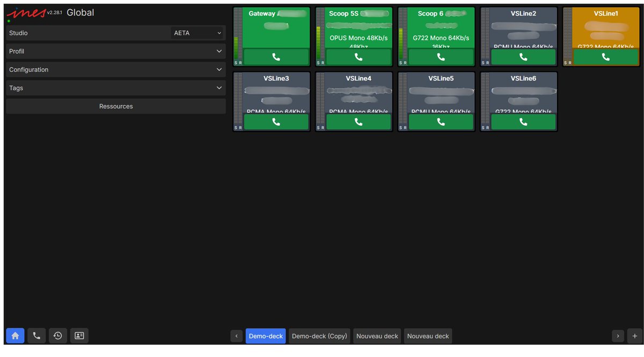Open the last Nouveau deck tab
Screen dimensions: 644x357
coord(428,336)
